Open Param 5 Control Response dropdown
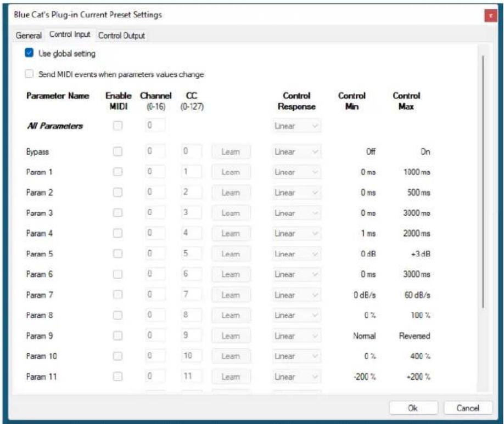The height and width of the screenshot is (424, 504). click(296, 254)
